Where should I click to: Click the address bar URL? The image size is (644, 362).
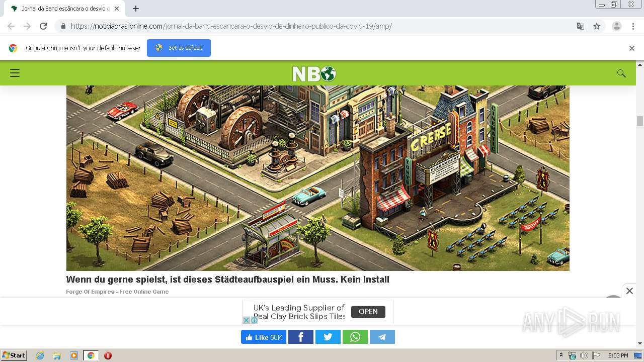[x=231, y=26]
